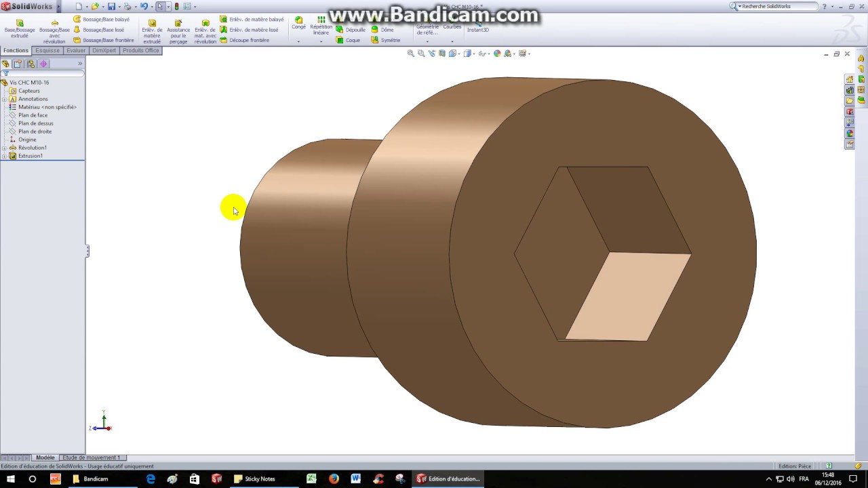Select the Dépouille draft tool

click(351, 30)
